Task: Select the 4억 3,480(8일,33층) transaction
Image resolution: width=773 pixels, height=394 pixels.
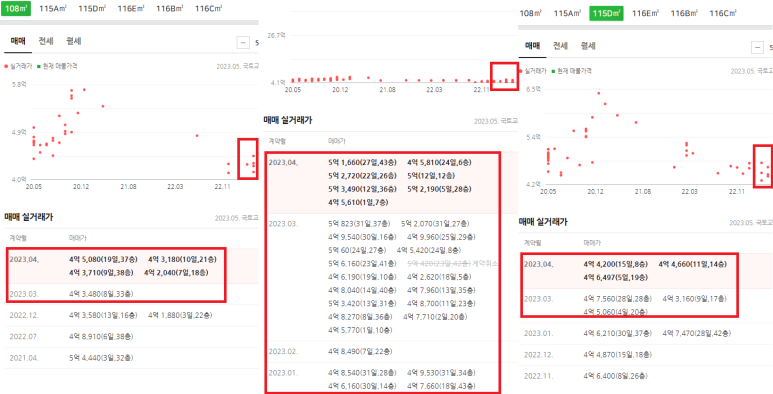Action: click(x=101, y=294)
